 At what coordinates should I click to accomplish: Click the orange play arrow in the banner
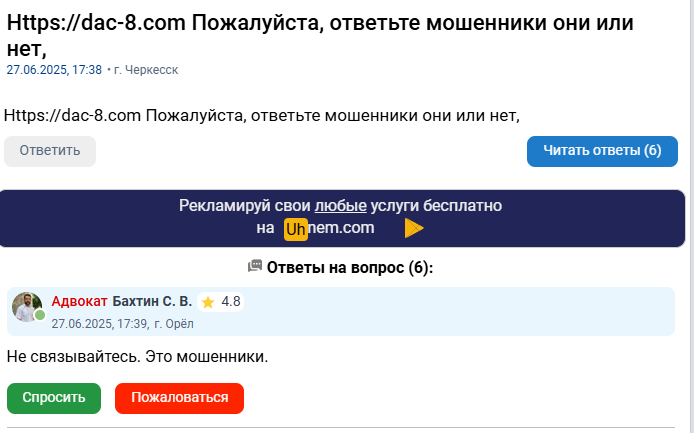[x=413, y=228]
